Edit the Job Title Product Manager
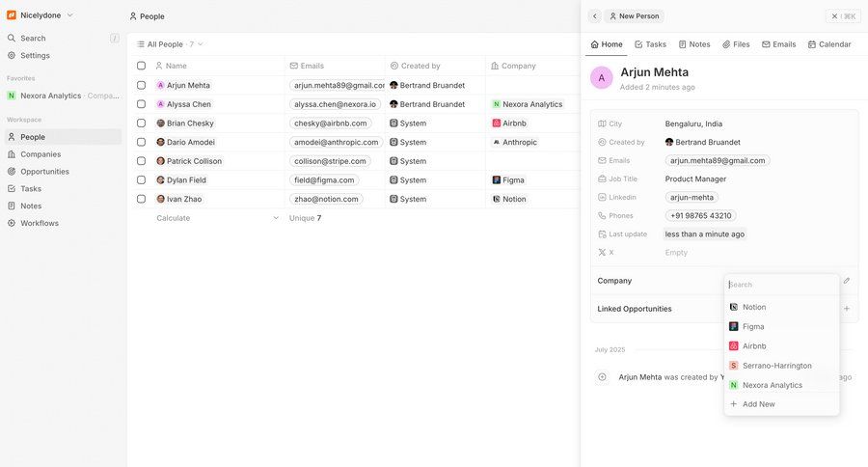The height and width of the screenshot is (467, 868). [x=695, y=179]
